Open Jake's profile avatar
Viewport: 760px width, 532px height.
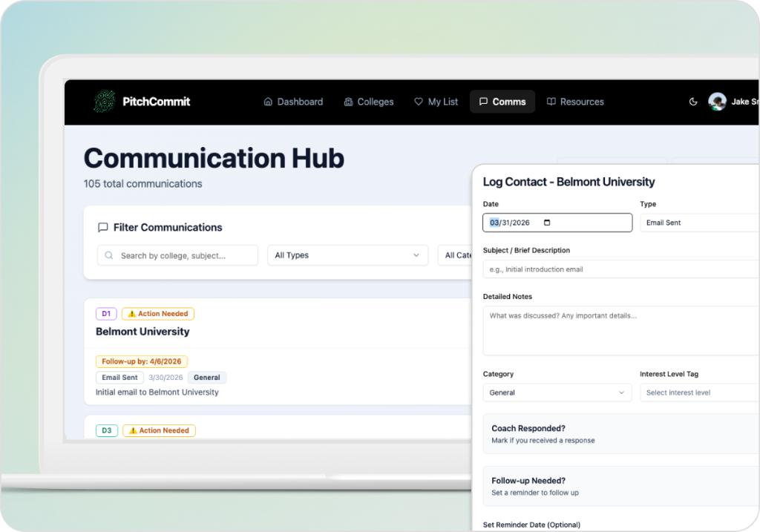pos(718,102)
